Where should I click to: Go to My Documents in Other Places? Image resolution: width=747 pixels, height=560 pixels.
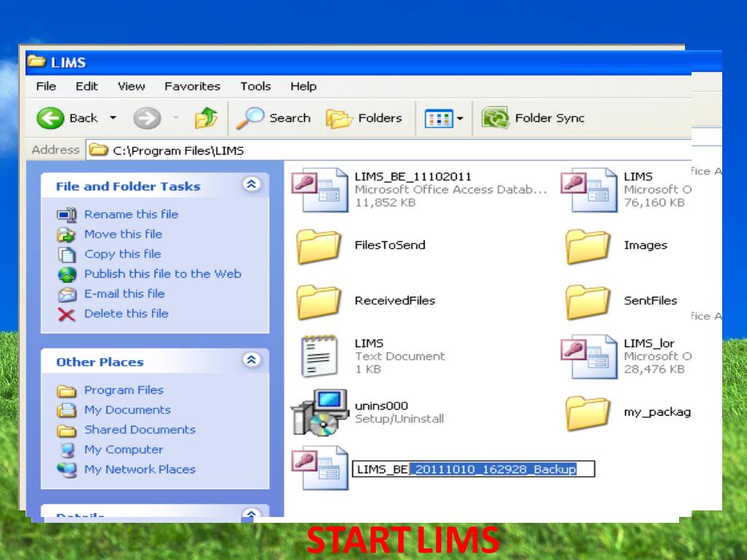pyautogui.click(x=128, y=410)
